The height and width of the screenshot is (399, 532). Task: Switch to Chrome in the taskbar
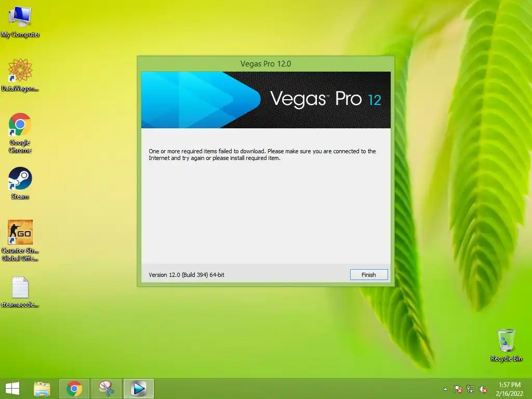click(74, 389)
